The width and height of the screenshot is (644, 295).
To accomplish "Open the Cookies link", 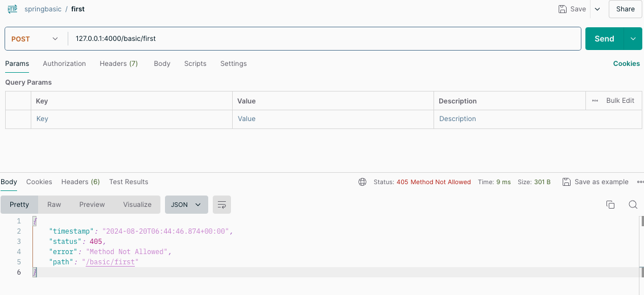I will [x=626, y=64].
